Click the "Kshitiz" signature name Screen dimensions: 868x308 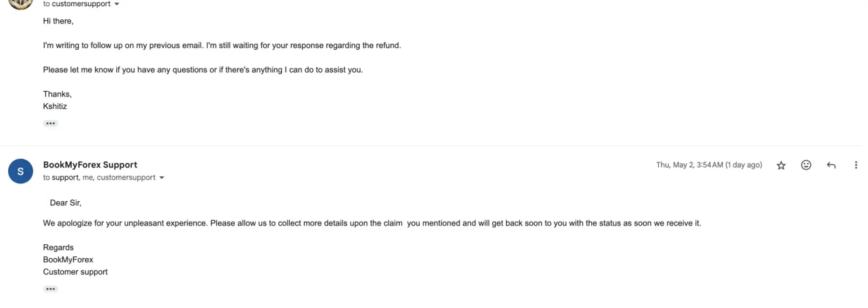click(55, 106)
